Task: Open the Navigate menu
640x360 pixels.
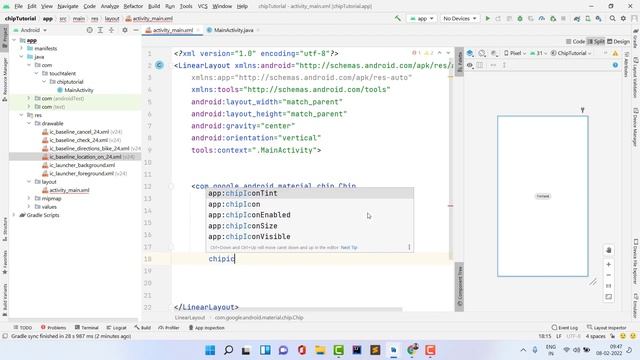Action: coord(68,6)
